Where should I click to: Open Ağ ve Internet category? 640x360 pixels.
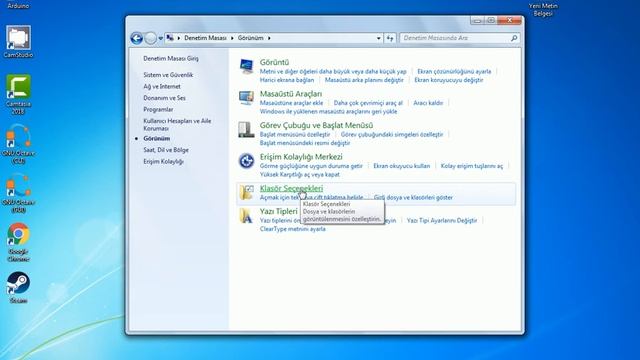162,86
